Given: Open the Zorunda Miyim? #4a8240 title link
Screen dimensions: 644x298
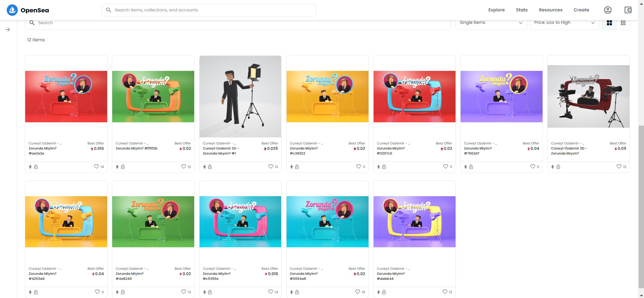Looking at the screenshot, I should tap(130, 276).
